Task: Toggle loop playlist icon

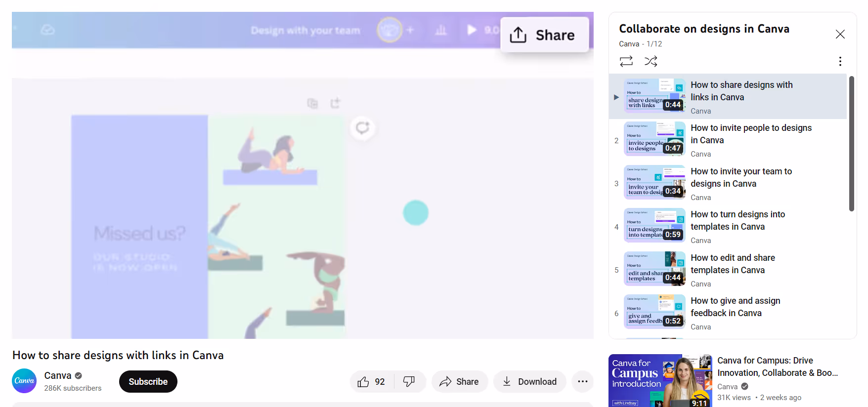Action: pyautogui.click(x=626, y=61)
